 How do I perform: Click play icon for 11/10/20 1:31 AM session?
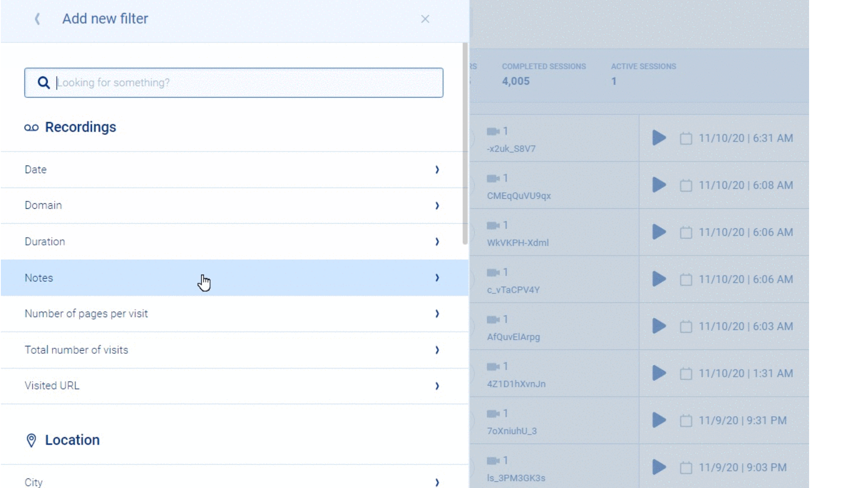point(658,373)
